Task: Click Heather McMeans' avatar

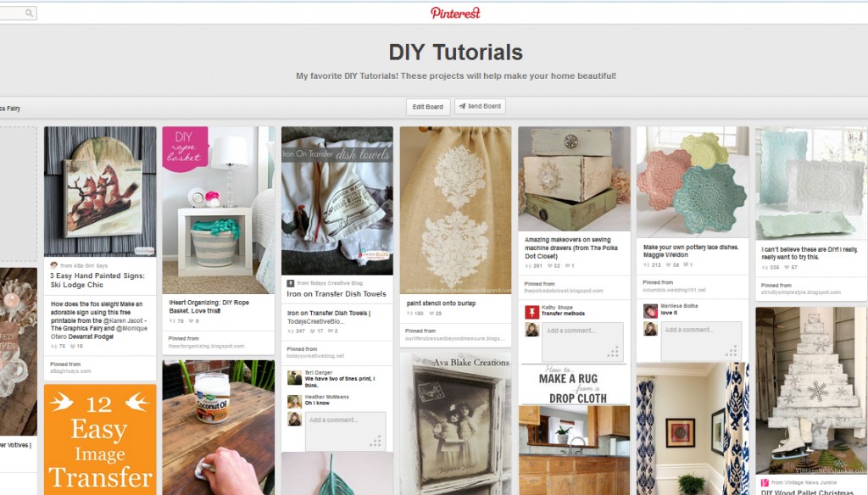Action: click(294, 401)
